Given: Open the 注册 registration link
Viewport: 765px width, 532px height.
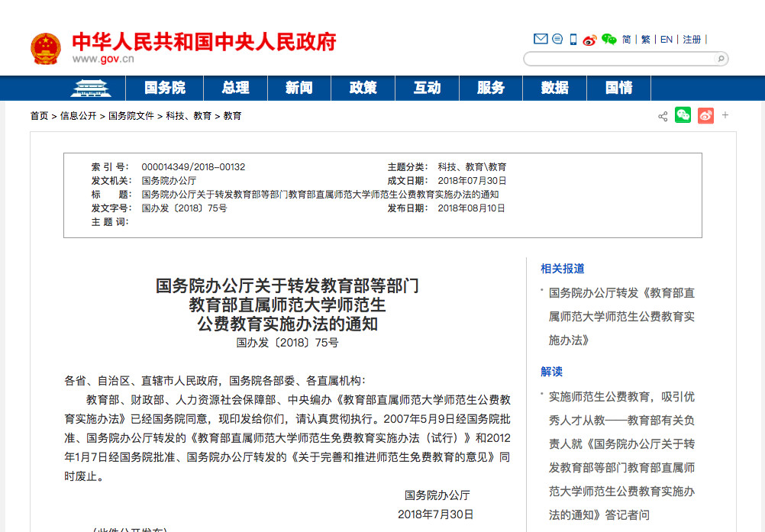Looking at the screenshot, I should coord(692,40).
